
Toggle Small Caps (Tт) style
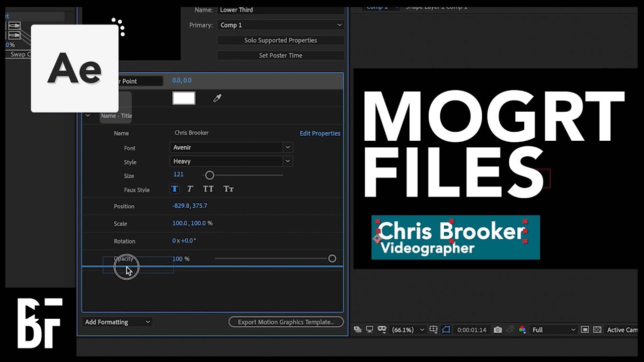tap(228, 189)
